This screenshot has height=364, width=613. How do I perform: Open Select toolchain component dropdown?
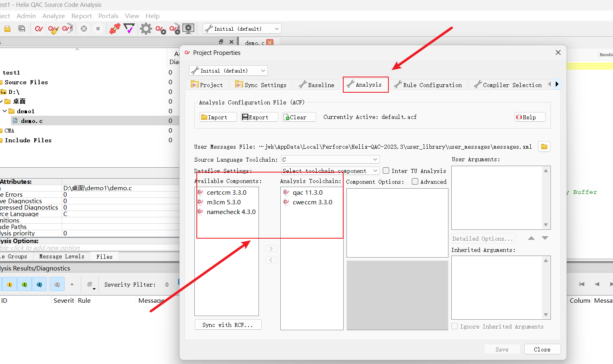point(330,171)
